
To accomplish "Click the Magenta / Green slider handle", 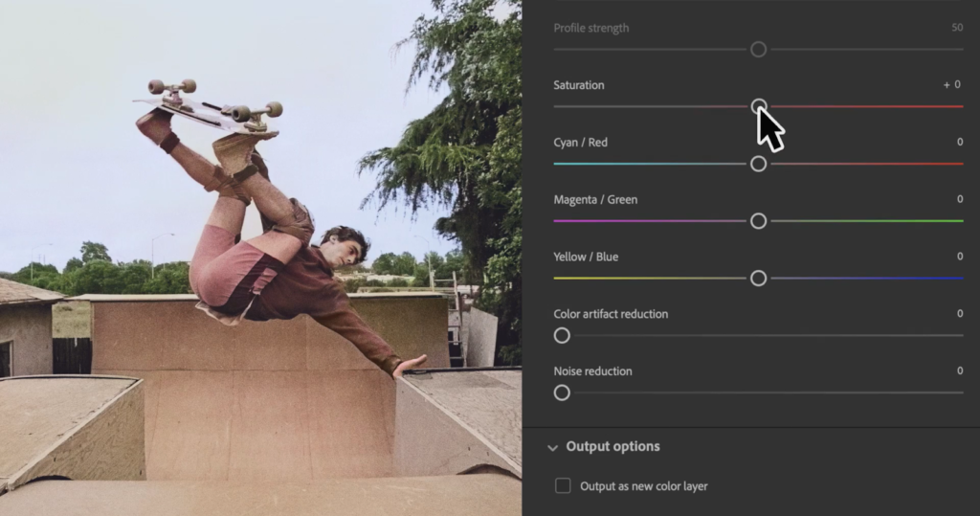I will [758, 221].
